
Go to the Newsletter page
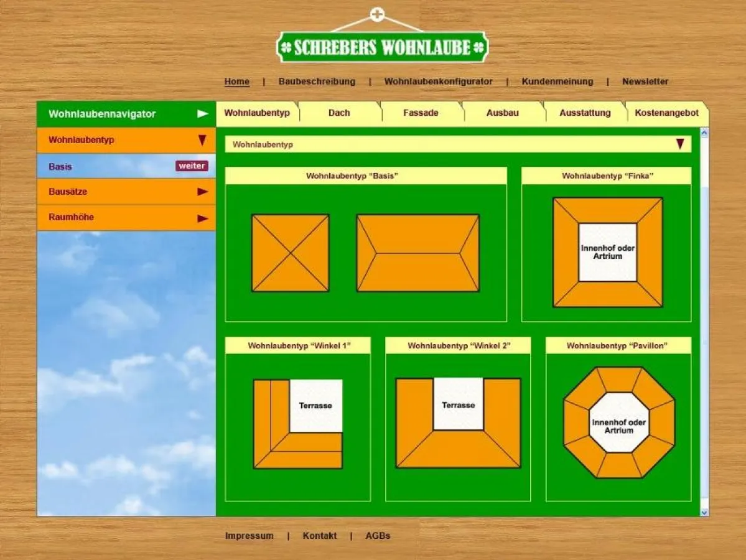645,82
